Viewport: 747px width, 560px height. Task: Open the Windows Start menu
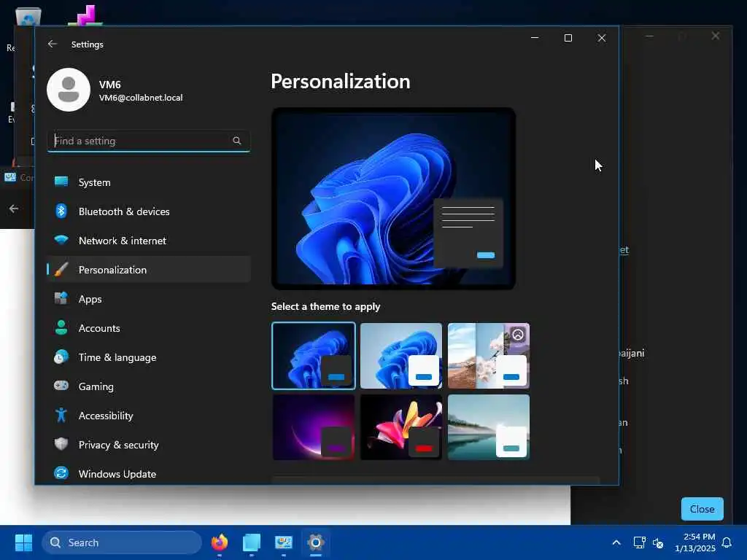point(23,542)
